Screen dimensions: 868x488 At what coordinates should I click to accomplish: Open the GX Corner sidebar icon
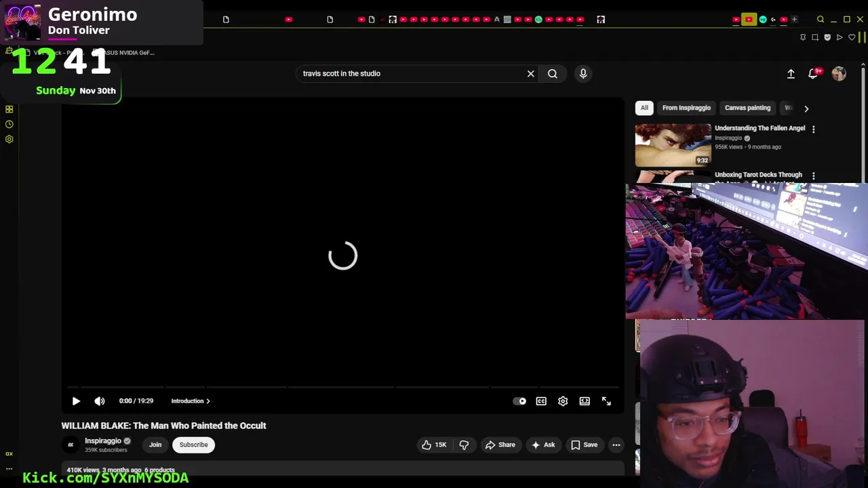pyautogui.click(x=9, y=454)
